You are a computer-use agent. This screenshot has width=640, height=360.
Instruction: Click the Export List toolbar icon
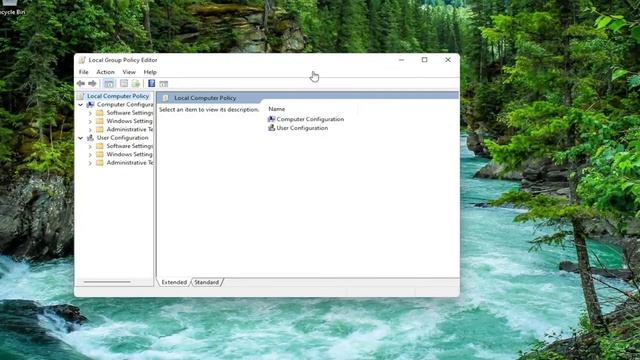pyautogui.click(x=136, y=84)
